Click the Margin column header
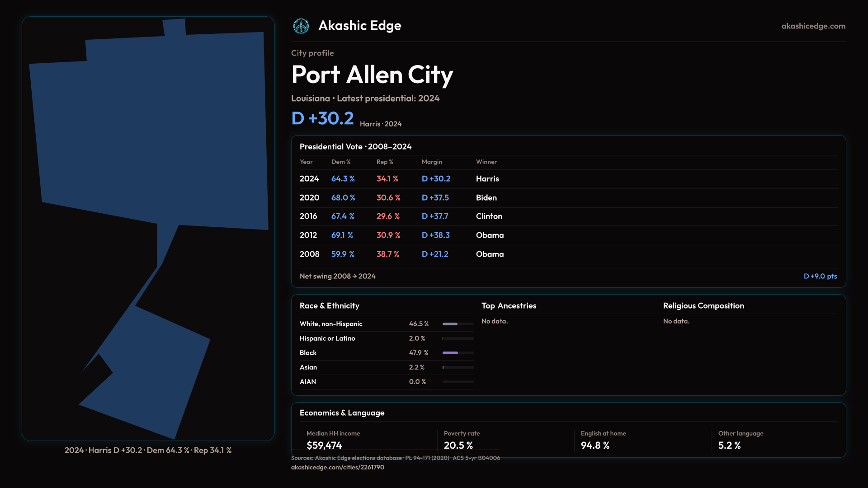Viewport: 868px width, 488px height. (x=431, y=162)
